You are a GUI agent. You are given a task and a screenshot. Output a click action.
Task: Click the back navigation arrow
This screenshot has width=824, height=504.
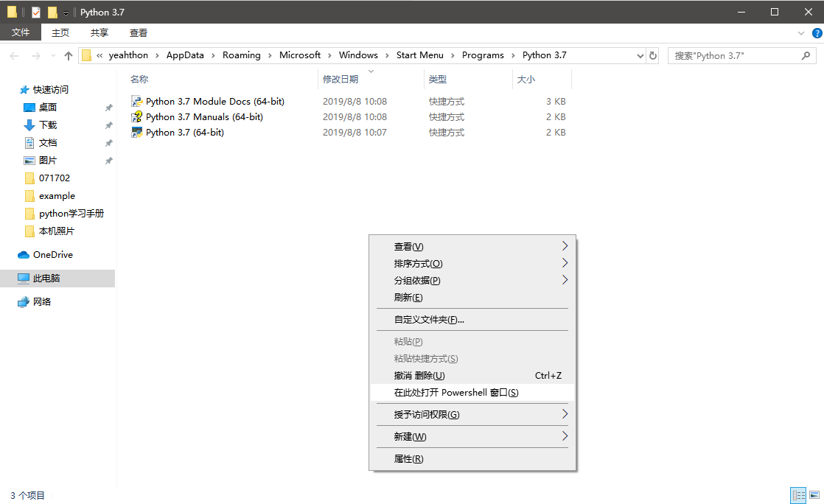[13, 55]
